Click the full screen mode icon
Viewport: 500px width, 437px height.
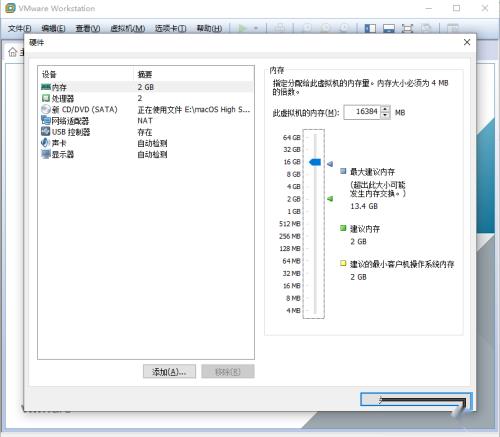(407, 29)
